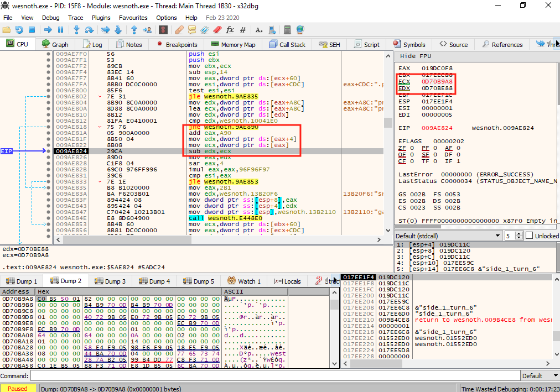
Task: Click the Comments speech-bubble icon
Action: 192,30
